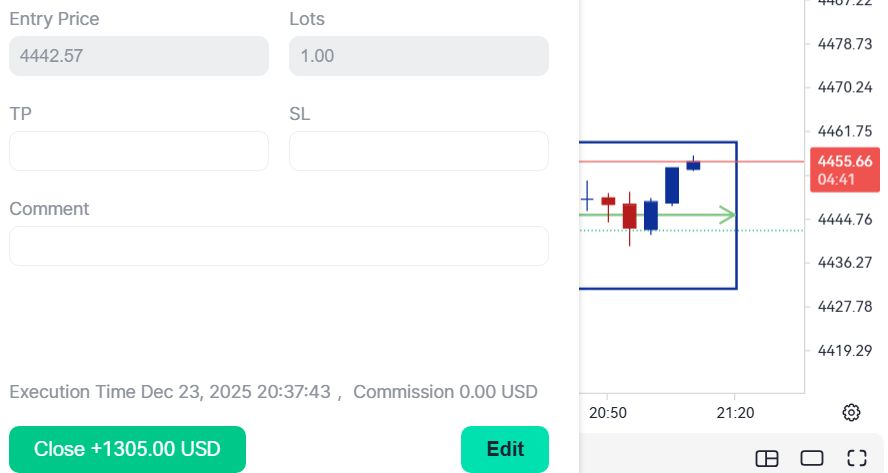Select the large red candlestick
The image size is (888, 473).
pos(629,216)
